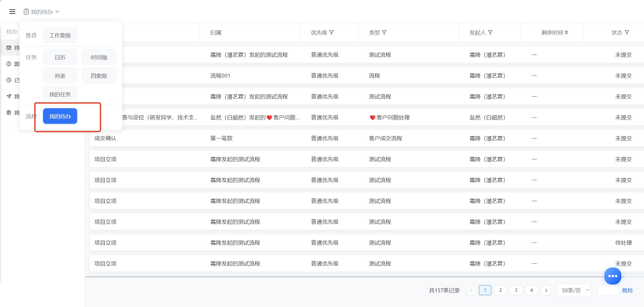644x307 pixels.
Task: Open the hamburger menu icon
Action: click(12, 12)
